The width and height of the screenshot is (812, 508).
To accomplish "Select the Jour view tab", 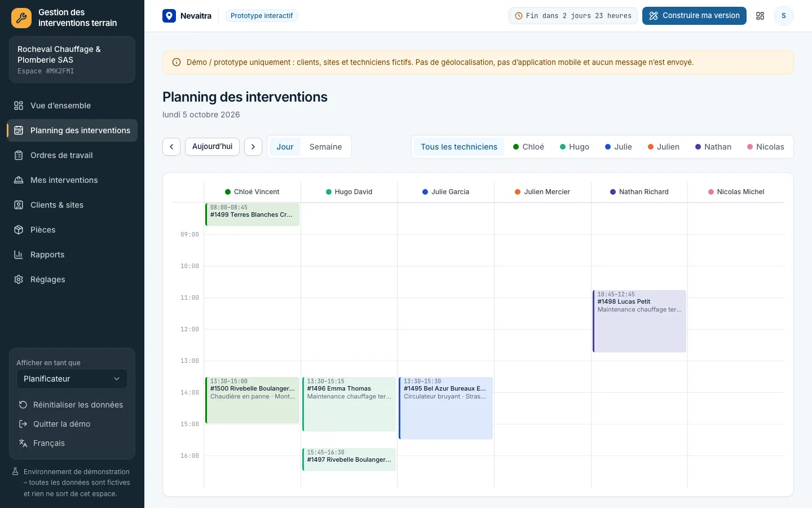I will click(x=285, y=147).
